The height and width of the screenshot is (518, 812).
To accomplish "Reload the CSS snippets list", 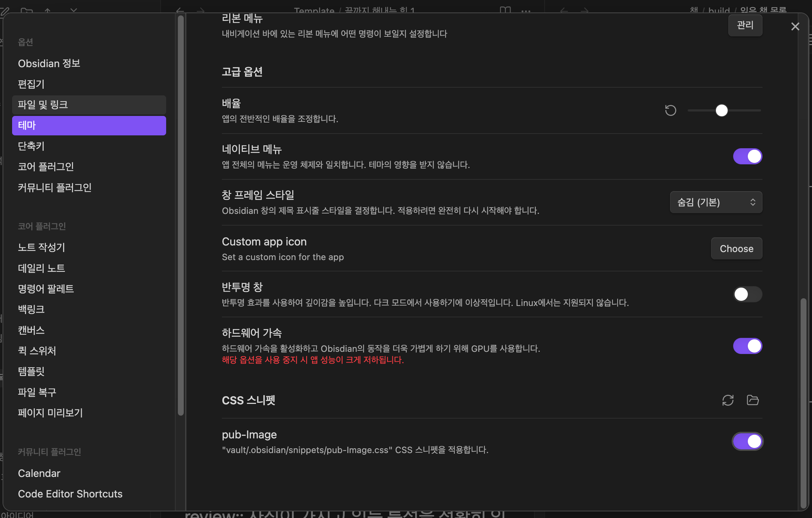I will (x=728, y=400).
